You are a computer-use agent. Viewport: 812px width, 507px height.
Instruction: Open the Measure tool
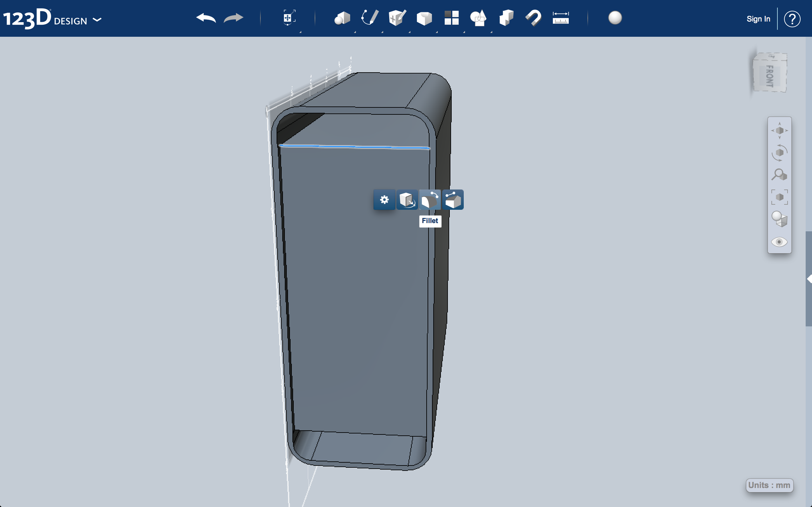560,18
